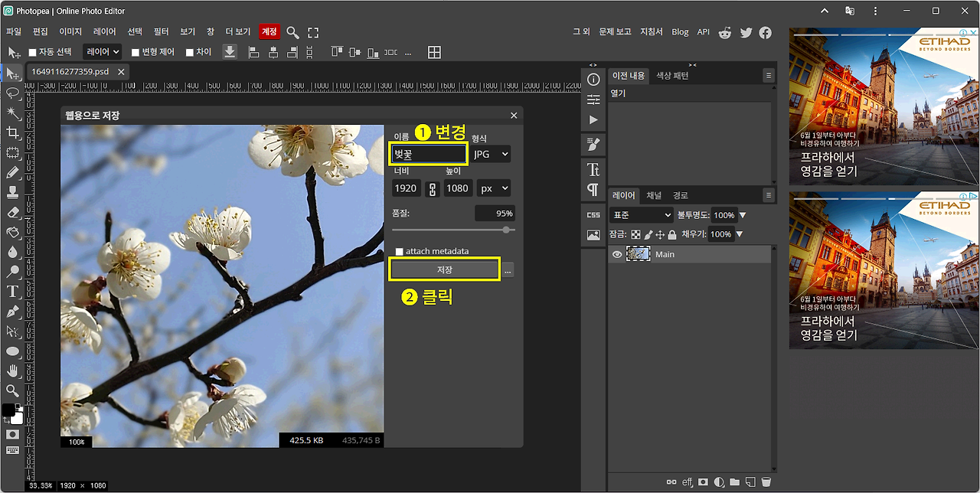Toggle fullscreen mode icon

click(313, 32)
